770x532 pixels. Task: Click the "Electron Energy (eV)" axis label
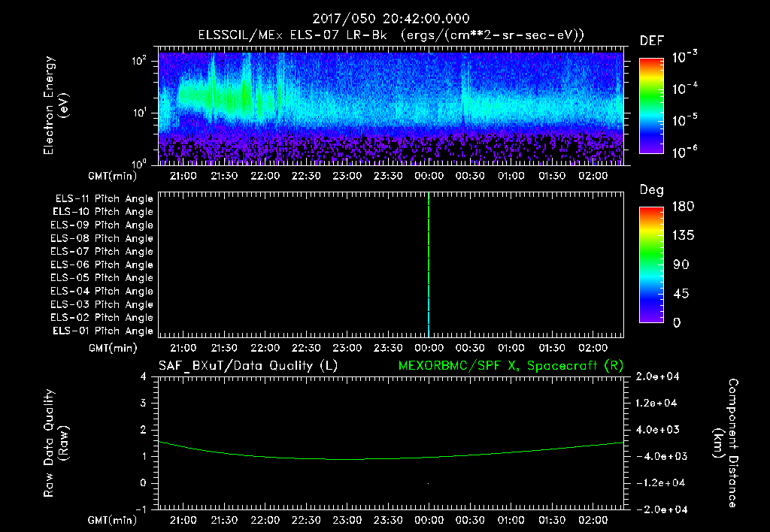(56, 105)
